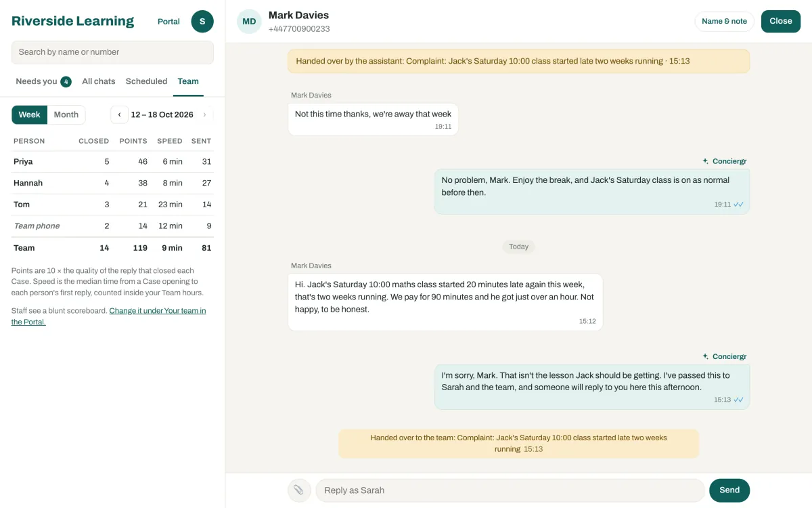Sort by the POINTS column header
812x508 pixels.
tap(133, 141)
